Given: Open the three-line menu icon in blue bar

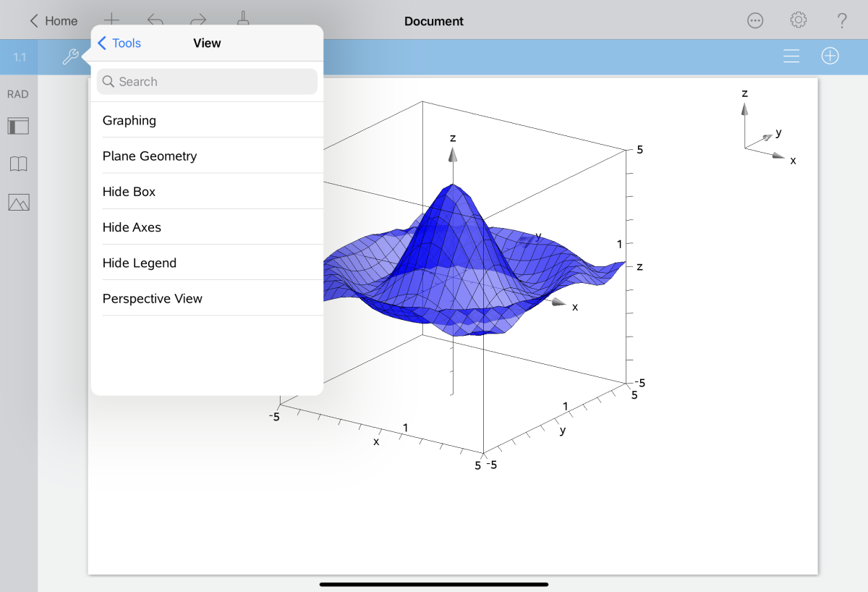Looking at the screenshot, I should [x=791, y=56].
